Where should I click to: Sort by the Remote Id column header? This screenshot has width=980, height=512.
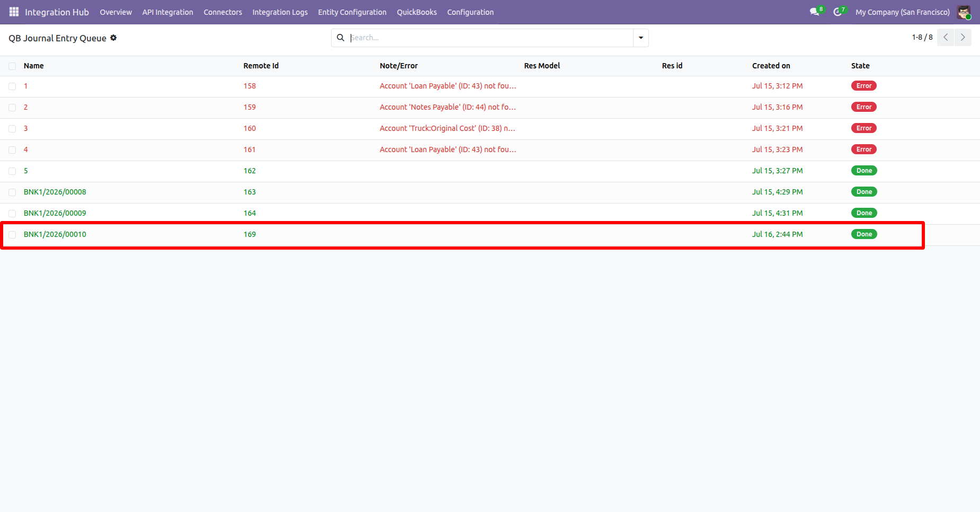pos(261,66)
